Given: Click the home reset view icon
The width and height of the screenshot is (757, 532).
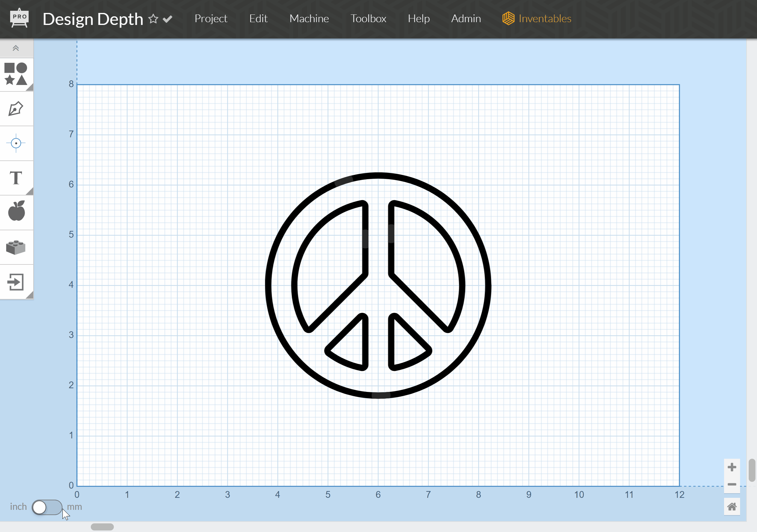Looking at the screenshot, I should click(x=732, y=506).
